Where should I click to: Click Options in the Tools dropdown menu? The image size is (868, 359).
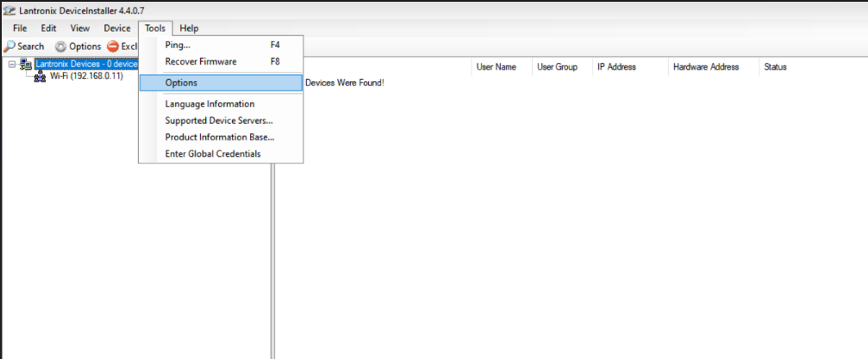(181, 83)
